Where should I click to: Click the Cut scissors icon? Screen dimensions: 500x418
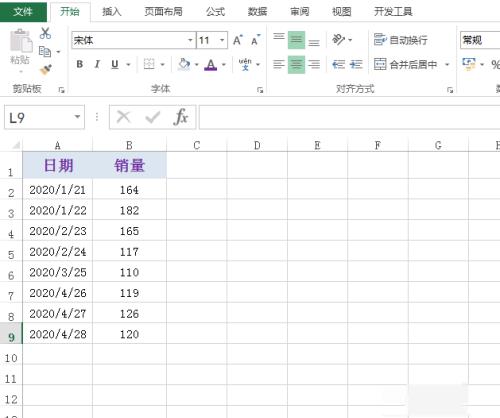[45, 33]
